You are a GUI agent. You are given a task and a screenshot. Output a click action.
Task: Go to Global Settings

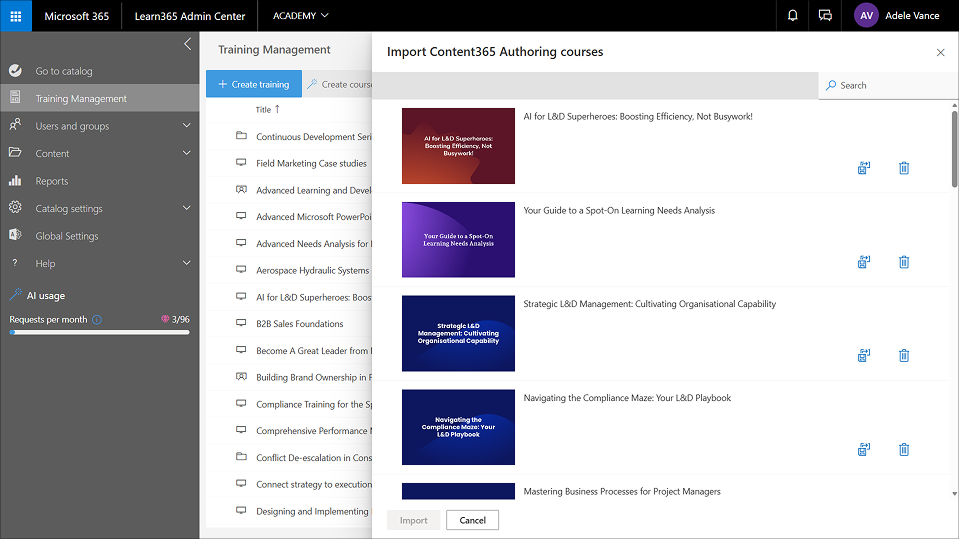(67, 236)
